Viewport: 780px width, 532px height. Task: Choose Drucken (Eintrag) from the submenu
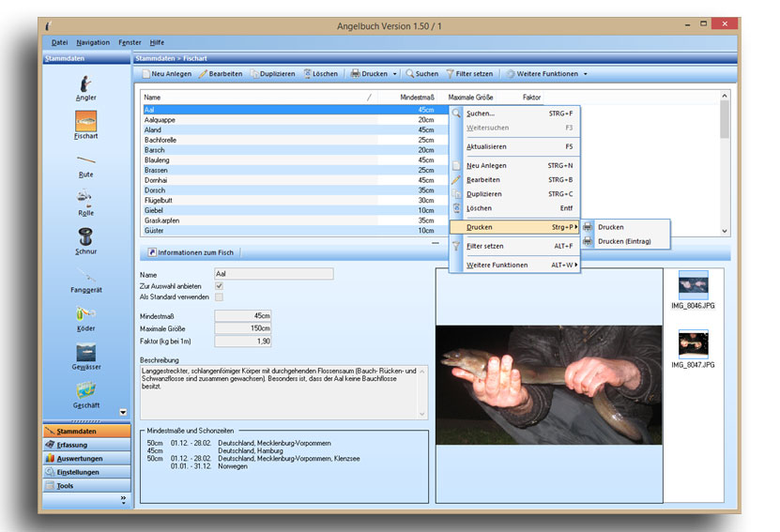[624, 241]
